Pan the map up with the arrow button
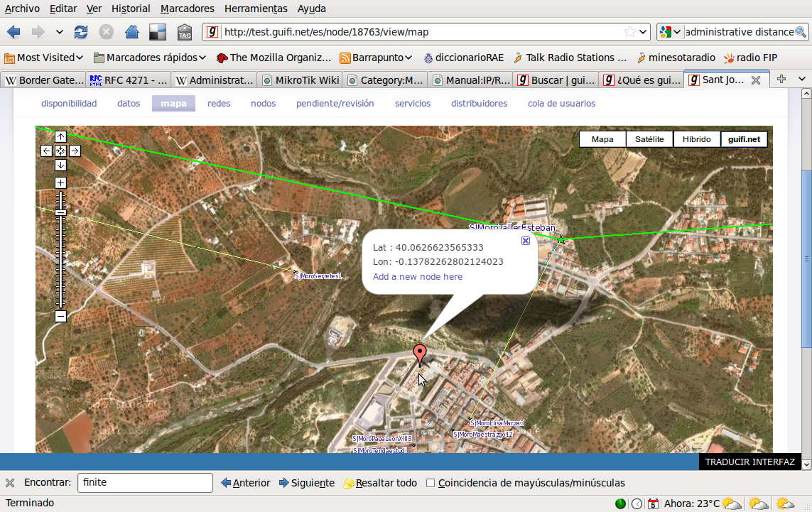The width and height of the screenshot is (812, 512). [60, 136]
